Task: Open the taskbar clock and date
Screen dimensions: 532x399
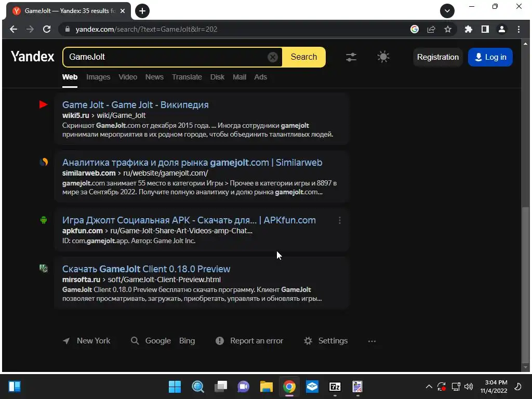Action: pos(494,387)
